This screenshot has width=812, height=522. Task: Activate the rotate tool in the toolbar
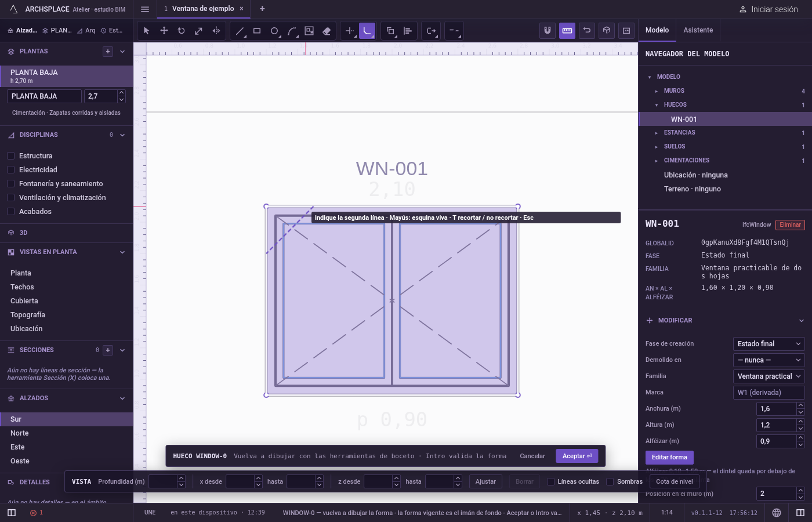coord(181,31)
